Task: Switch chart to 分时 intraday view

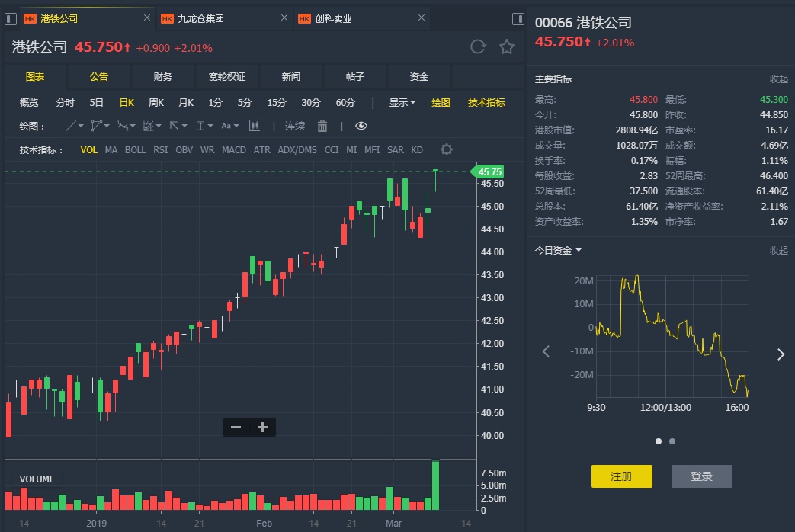Action: tap(65, 102)
